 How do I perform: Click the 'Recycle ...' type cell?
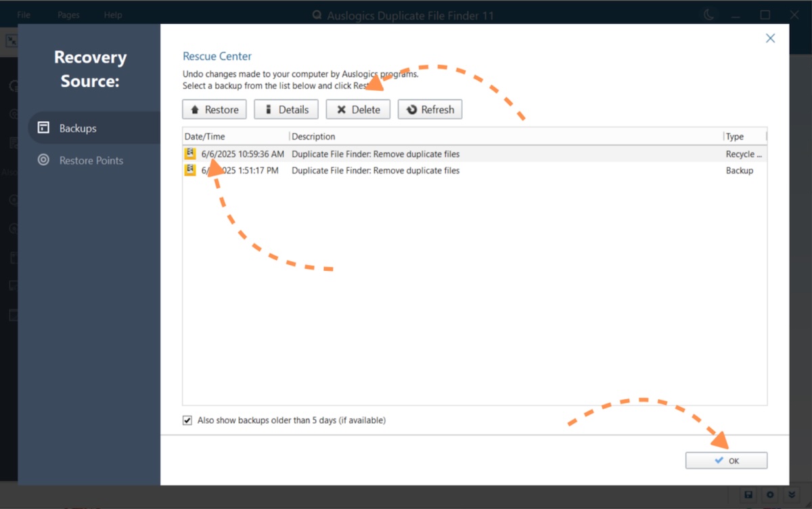click(x=744, y=154)
